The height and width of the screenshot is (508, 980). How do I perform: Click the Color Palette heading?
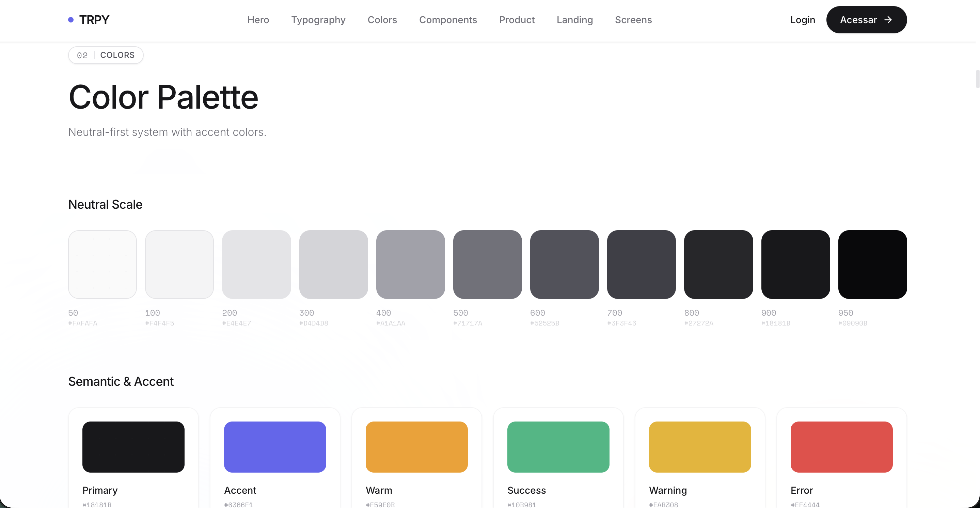[163, 97]
